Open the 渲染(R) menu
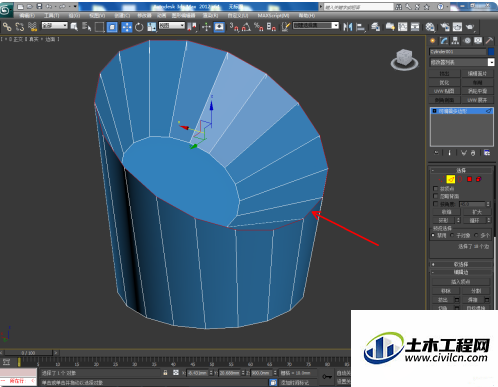 pos(210,16)
